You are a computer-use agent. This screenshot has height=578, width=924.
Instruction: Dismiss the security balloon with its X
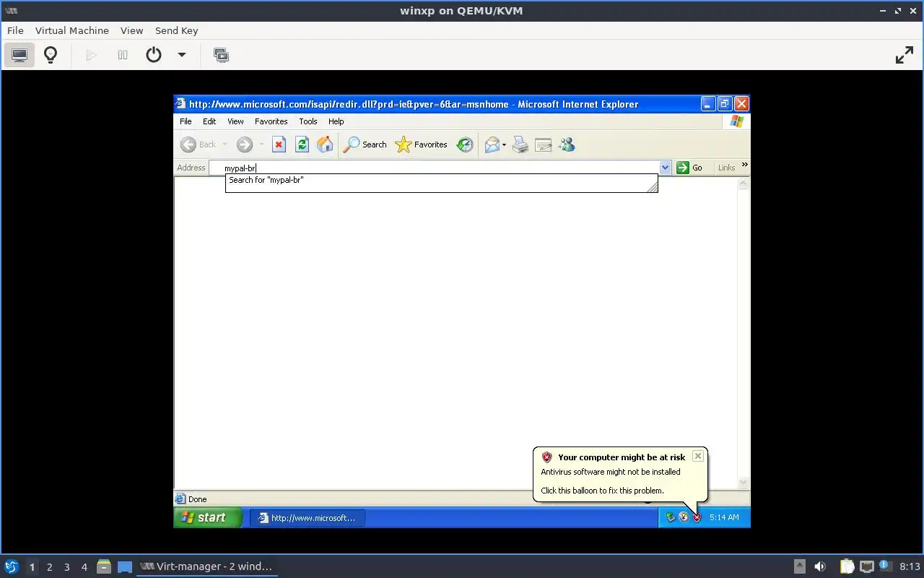click(697, 456)
